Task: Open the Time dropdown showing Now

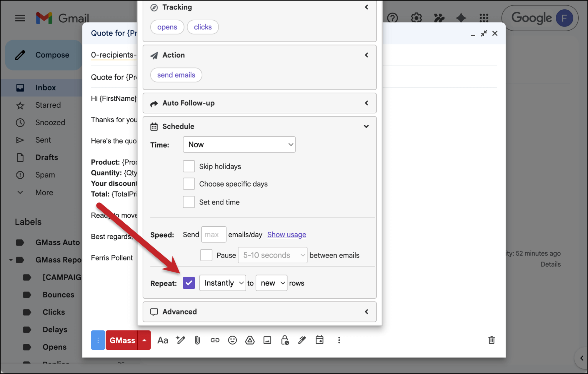Action: pyautogui.click(x=239, y=144)
